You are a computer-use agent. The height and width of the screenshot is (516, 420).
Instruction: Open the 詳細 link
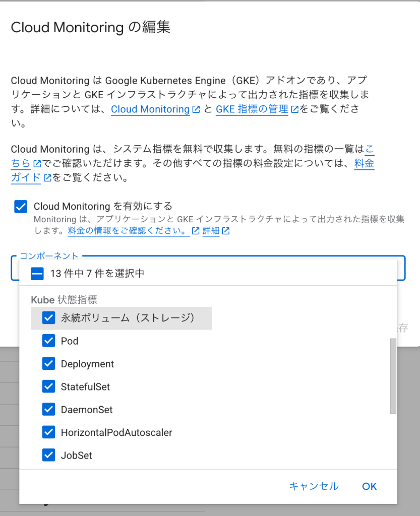(x=211, y=231)
